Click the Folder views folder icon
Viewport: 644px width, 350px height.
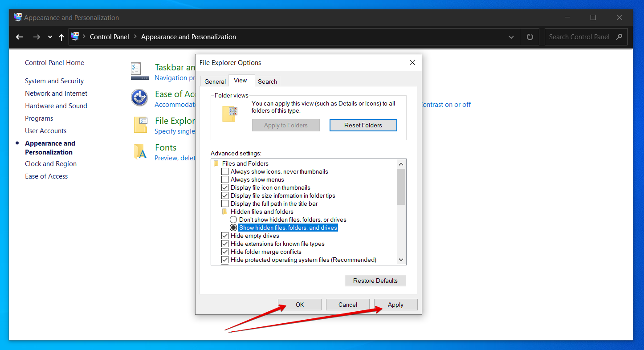coord(230,114)
